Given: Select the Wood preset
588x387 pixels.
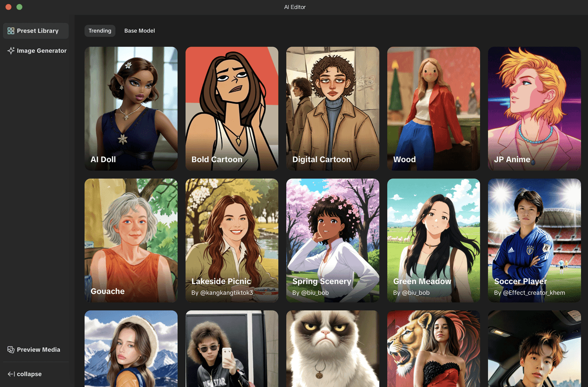Looking at the screenshot, I should point(434,108).
